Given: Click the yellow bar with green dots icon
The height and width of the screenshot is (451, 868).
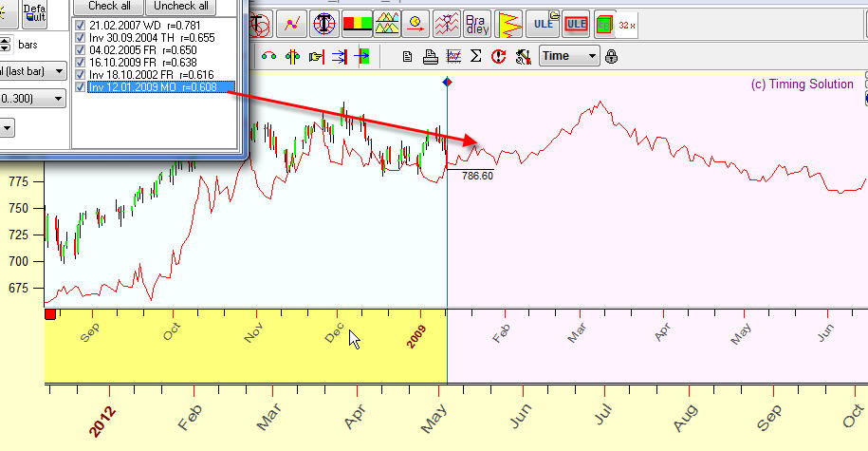Looking at the screenshot, I should click(x=292, y=56).
